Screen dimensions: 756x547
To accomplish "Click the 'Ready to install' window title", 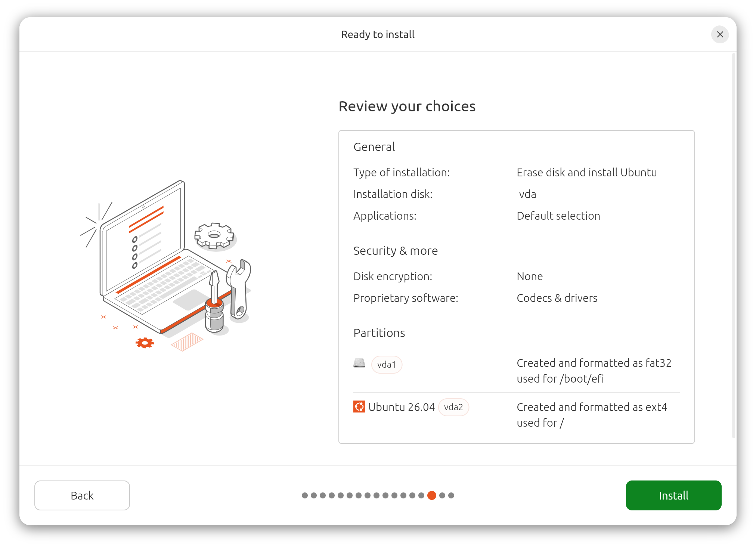I will click(x=378, y=34).
